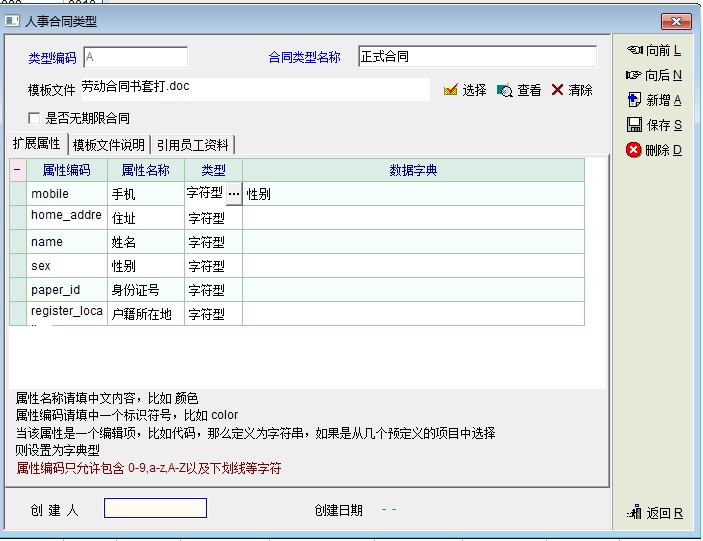Click the 向后 (next record) icon
The width and height of the screenshot is (703, 541).
coord(633,75)
